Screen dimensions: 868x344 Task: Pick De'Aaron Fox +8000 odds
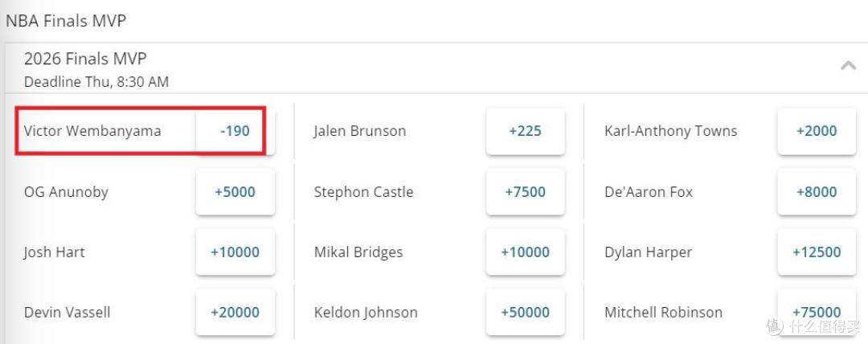817,192
